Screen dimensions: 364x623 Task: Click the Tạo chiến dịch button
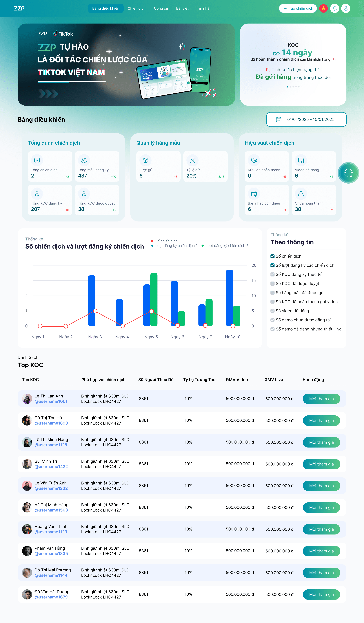tap(298, 8)
